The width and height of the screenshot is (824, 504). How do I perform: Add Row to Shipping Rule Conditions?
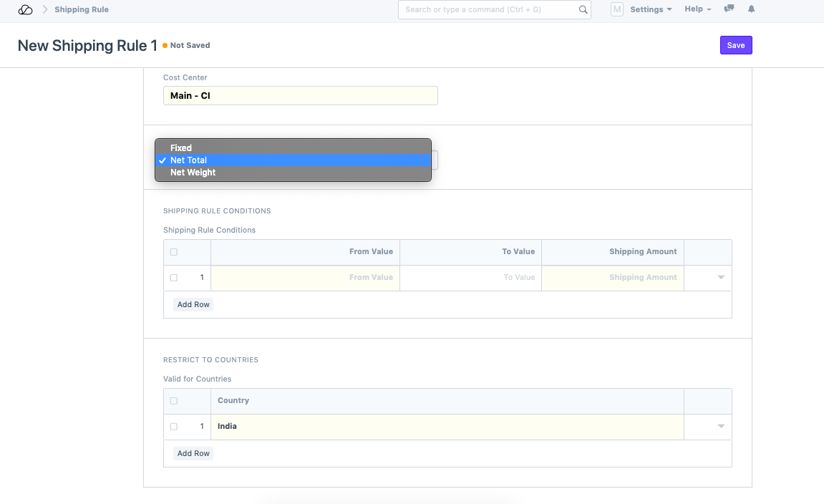[x=193, y=304]
